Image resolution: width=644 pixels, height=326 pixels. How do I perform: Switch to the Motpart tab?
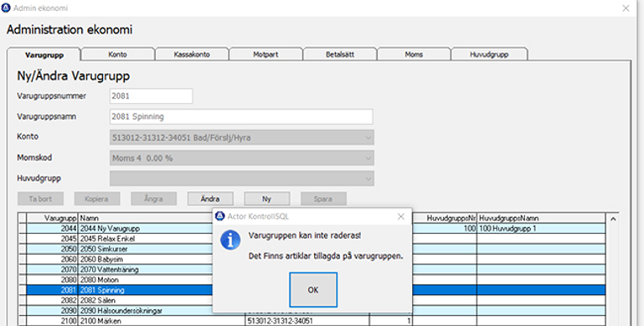[265, 54]
